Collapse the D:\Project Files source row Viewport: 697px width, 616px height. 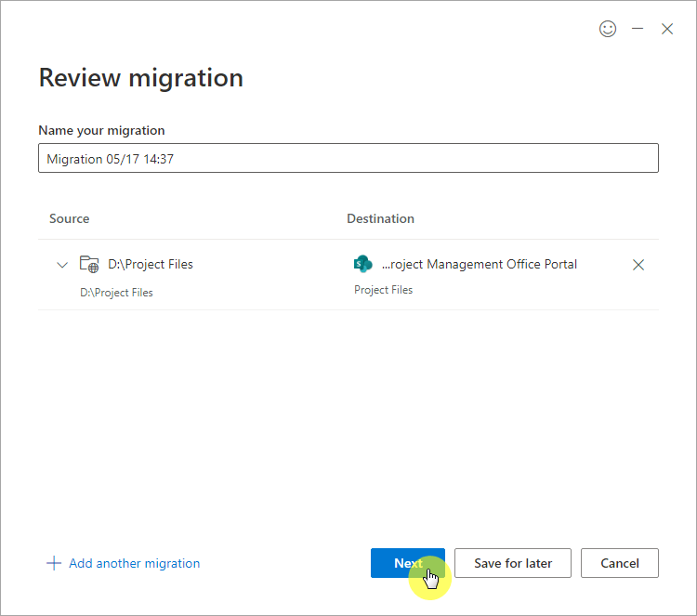[62, 265]
